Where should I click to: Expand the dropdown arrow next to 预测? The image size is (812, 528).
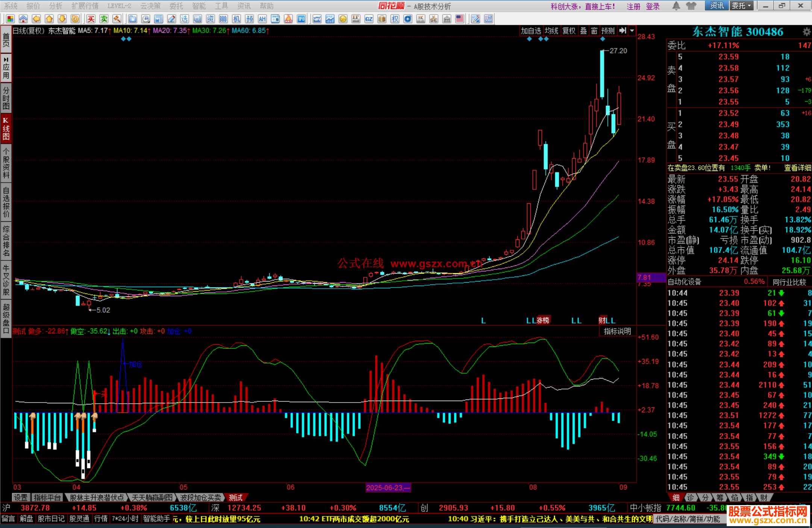tap(632, 31)
